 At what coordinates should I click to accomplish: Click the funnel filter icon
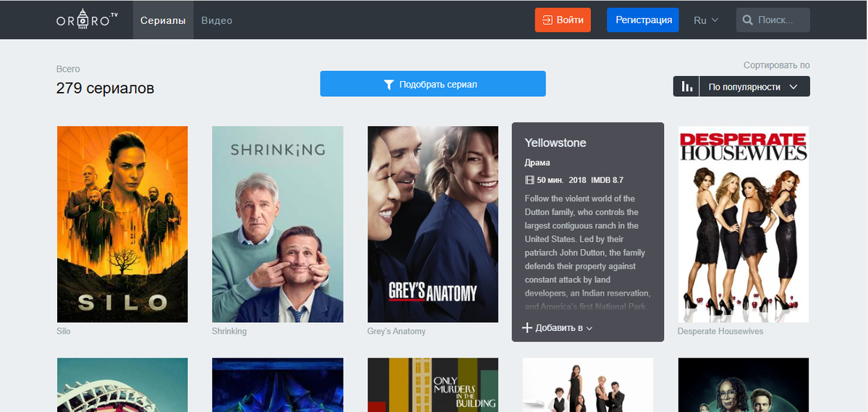388,85
